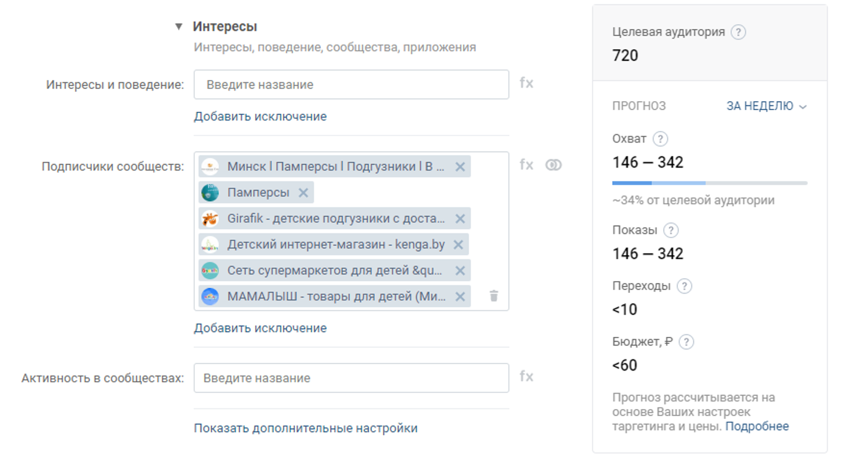Open help icon next to Переходы
The image size is (868, 457).
pyautogui.click(x=684, y=287)
